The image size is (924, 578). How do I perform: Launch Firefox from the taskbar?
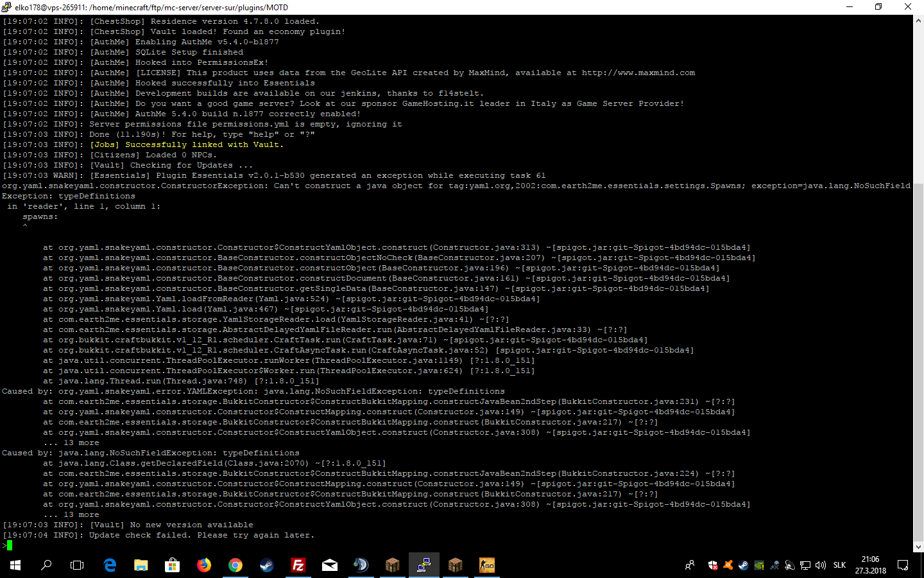point(204,565)
